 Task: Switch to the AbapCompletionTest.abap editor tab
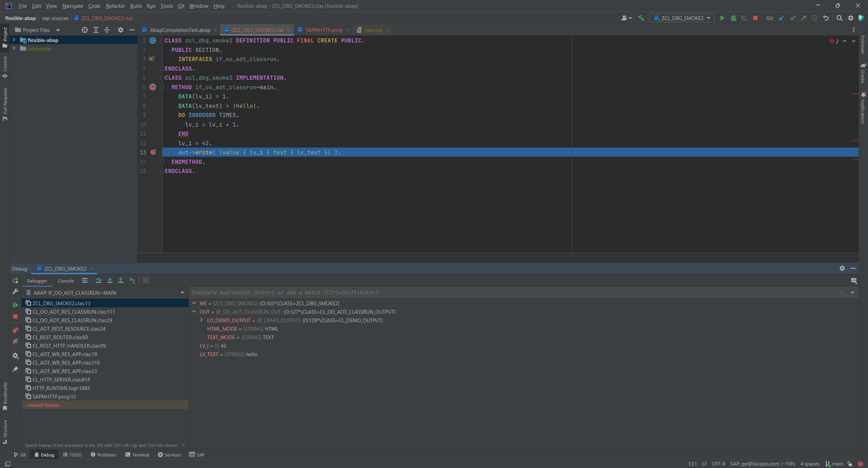tap(180, 30)
